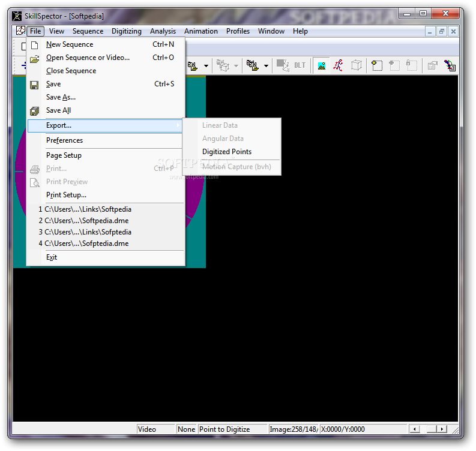This screenshot has height=451, width=476.
Task: Select Close Sequence menu entry
Action: [106, 71]
